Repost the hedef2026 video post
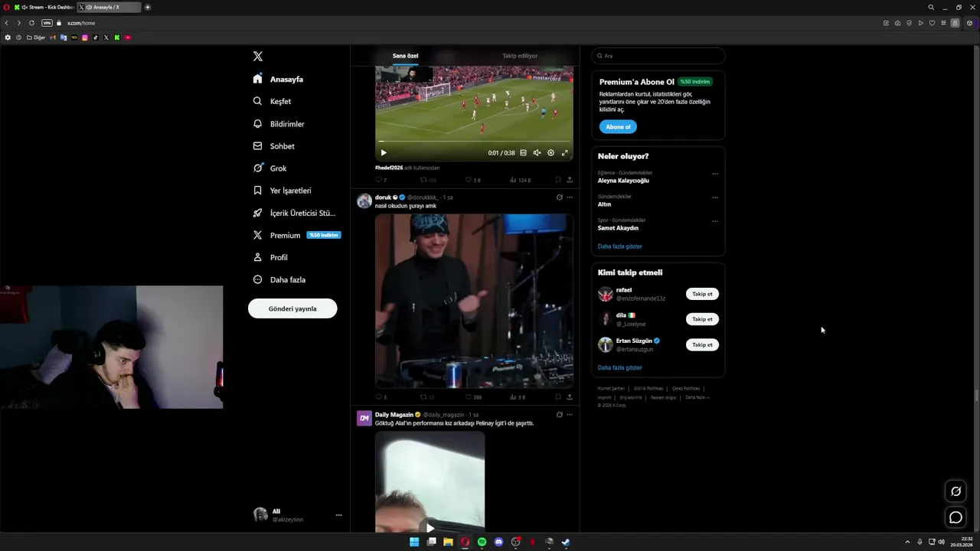 tap(428, 180)
